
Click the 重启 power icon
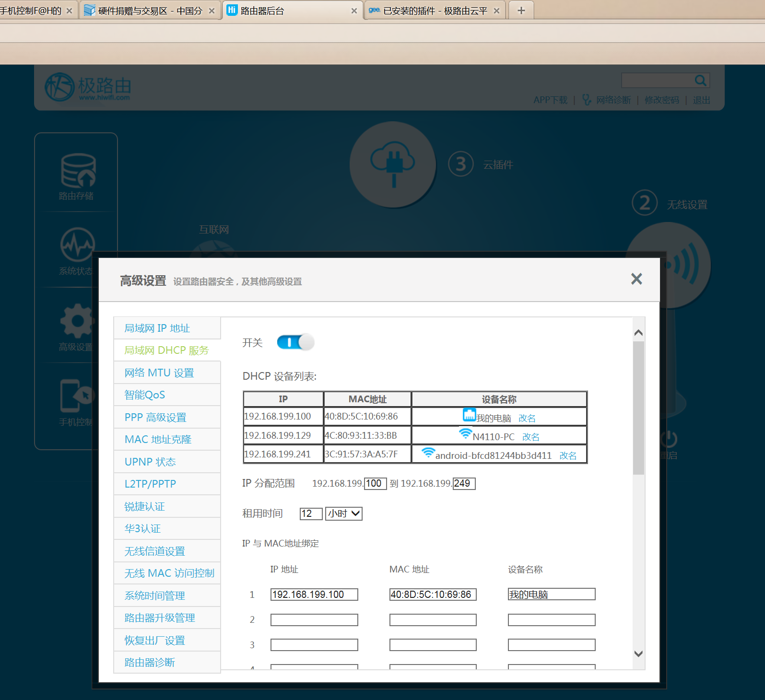pos(668,439)
